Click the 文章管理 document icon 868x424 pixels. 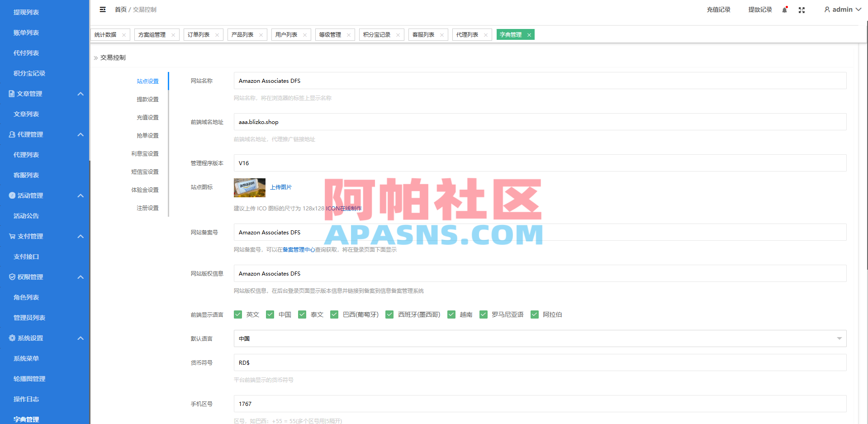pos(11,94)
